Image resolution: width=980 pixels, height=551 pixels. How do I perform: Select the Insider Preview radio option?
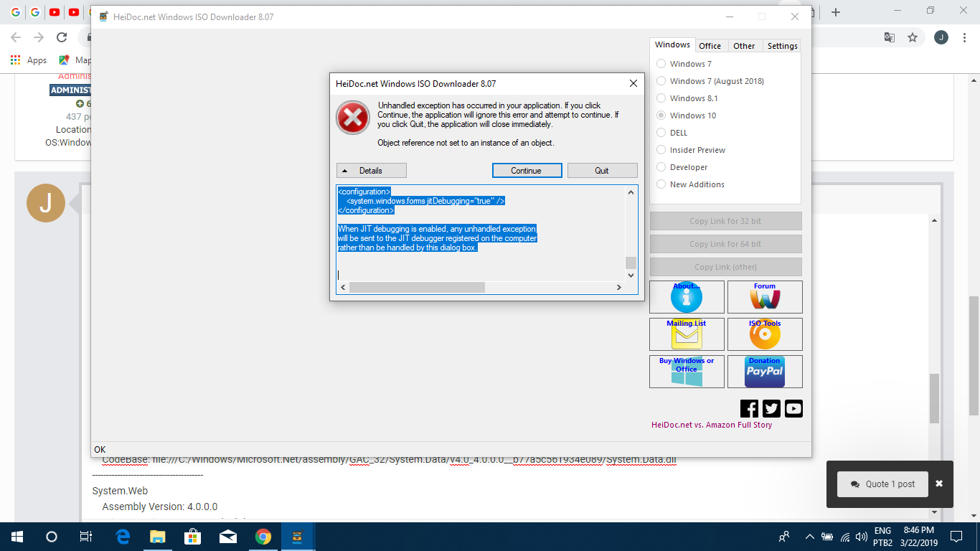pyautogui.click(x=692, y=150)
